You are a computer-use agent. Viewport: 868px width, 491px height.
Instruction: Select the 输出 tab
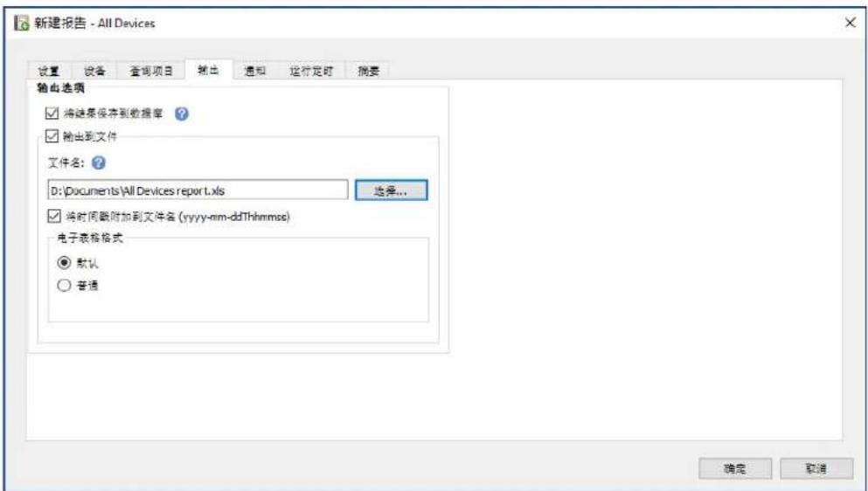coord(208,70)
